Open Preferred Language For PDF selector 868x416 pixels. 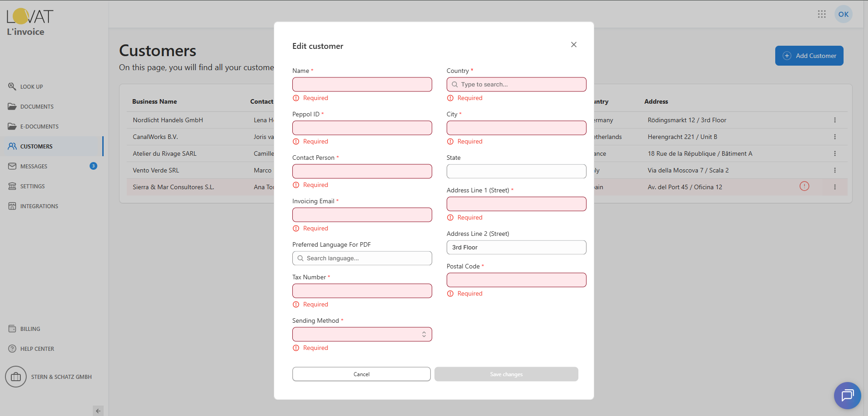[x=362, y=258]
